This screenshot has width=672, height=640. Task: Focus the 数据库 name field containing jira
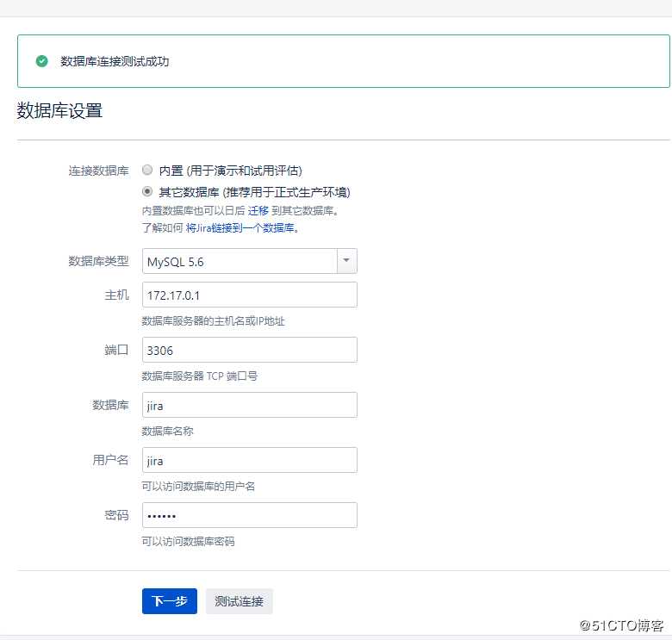(x=250, y=405)
